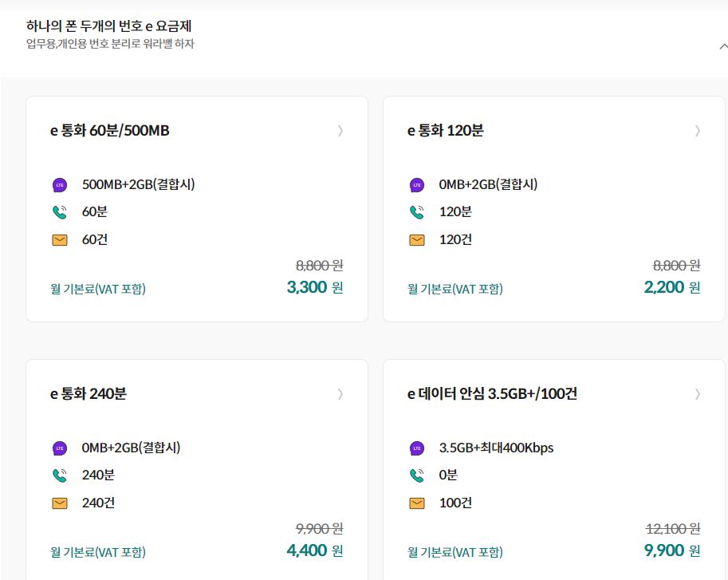The image size is (728, 580).
Task: Expand details of e 통화 60분/500MB plan
Action: click(x=340, y=131)
